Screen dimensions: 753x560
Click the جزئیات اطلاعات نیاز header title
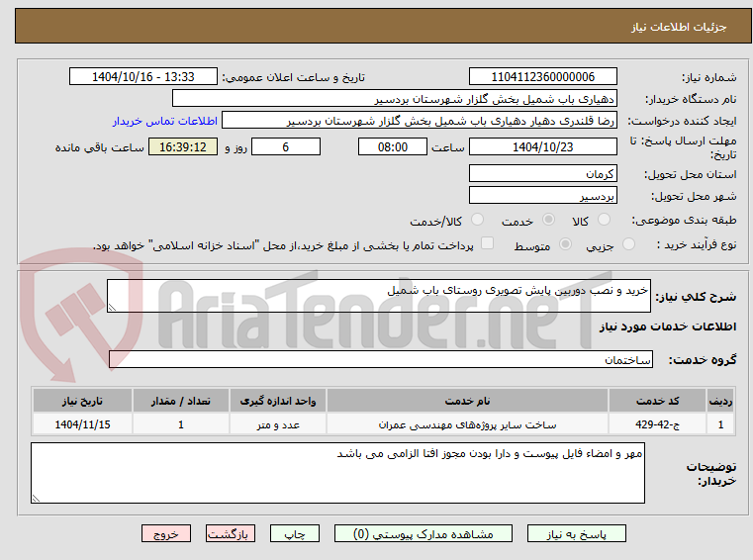point(678,27)
